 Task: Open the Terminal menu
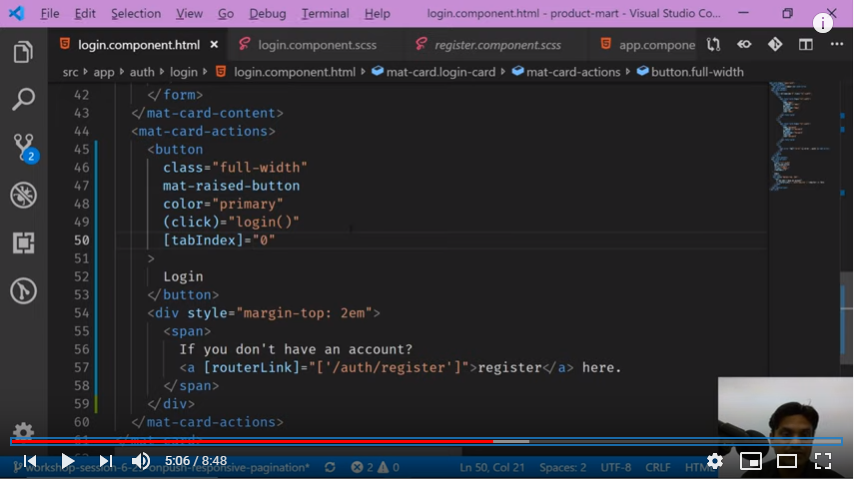point(325,14)
